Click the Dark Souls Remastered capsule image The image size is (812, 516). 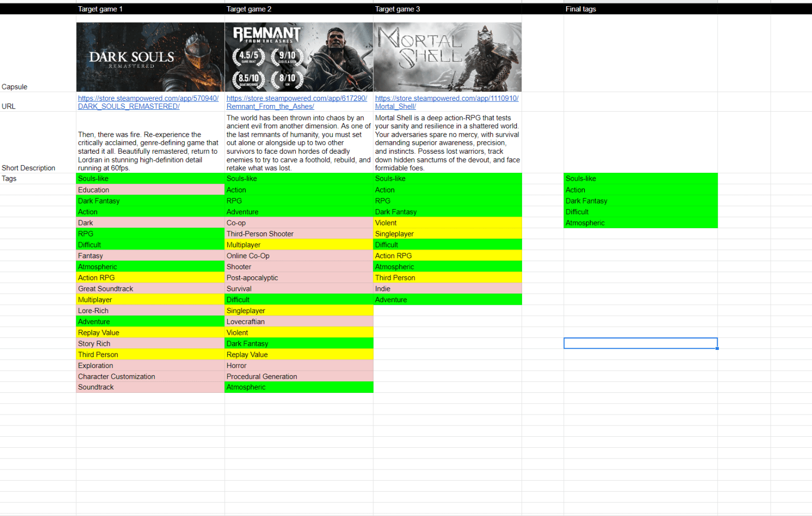[x=150, y=57]
